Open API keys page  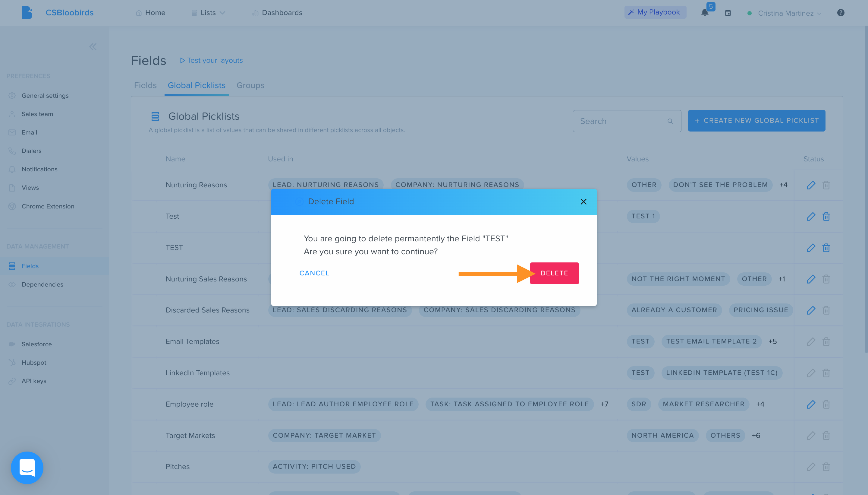34,381
